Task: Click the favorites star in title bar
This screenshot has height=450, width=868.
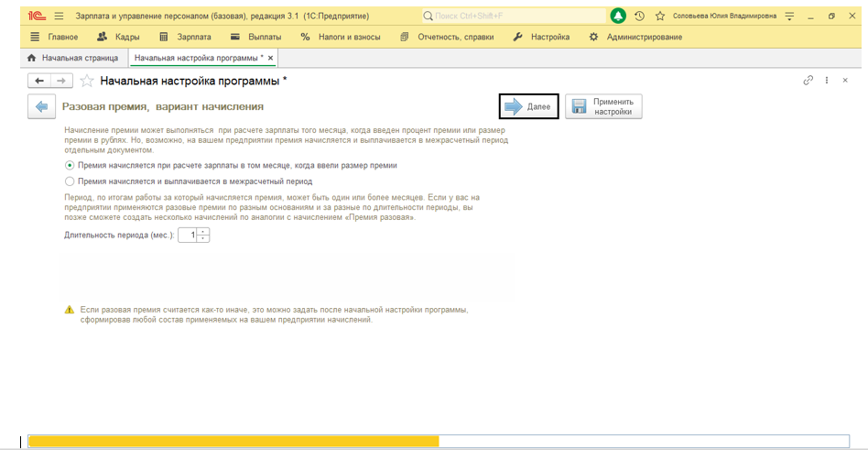Action: click(x=659, y=16)
